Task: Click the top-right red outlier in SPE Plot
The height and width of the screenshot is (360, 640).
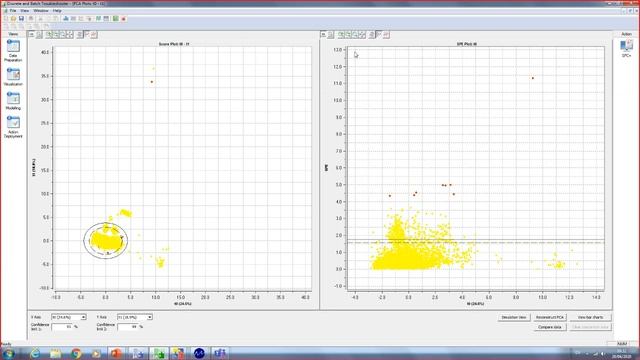Action: point(533,78)
